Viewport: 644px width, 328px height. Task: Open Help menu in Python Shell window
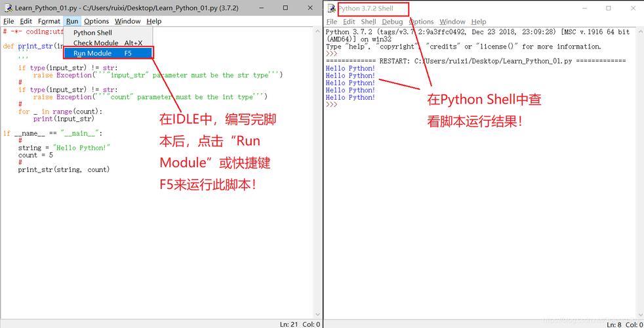coord(479,22)
